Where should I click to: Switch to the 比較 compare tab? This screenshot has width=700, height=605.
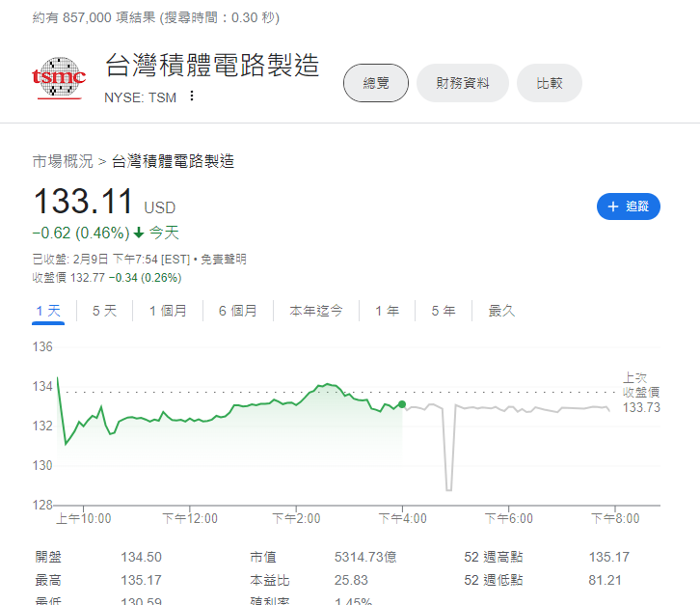click(x=550, y=83)
